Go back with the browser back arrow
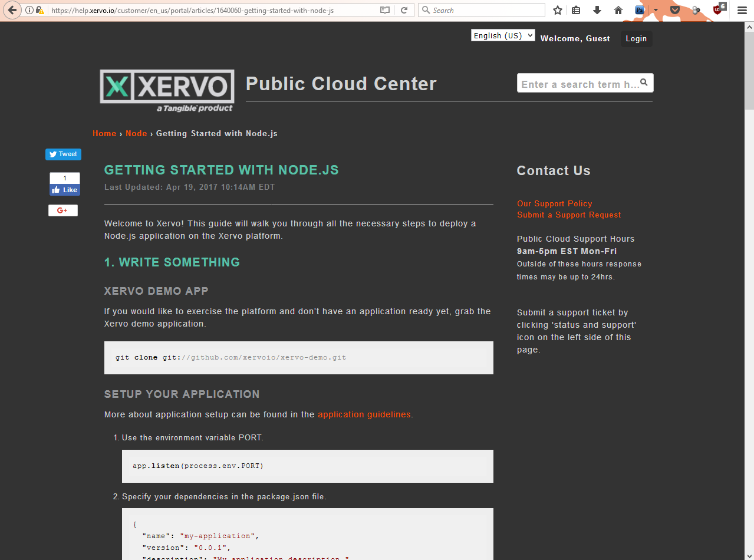Viewport: 754px width, 560px height. point(12,10)
